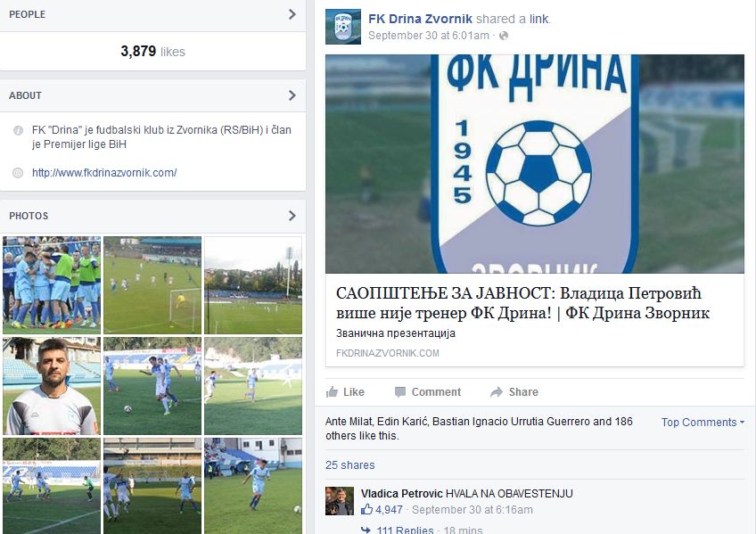Screen dimensions: 756x534
Task: Show the 111 Replies thread
Action: tap(405, 530)
